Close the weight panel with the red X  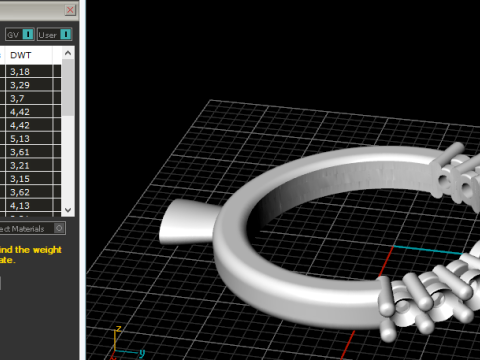pyautogui.click(x=70, y=10)
